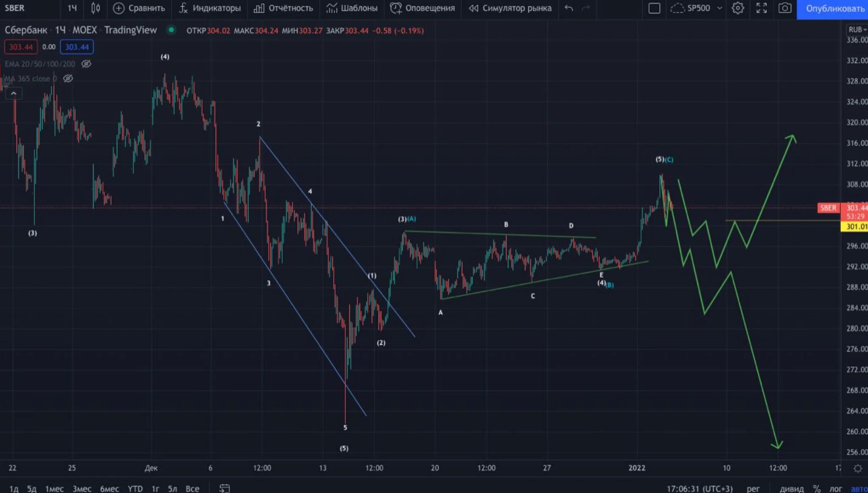The width and height of the screenshot is (868, 493).
Task: Start the Симулятор рынка bar replay
Action: point(510,8)
